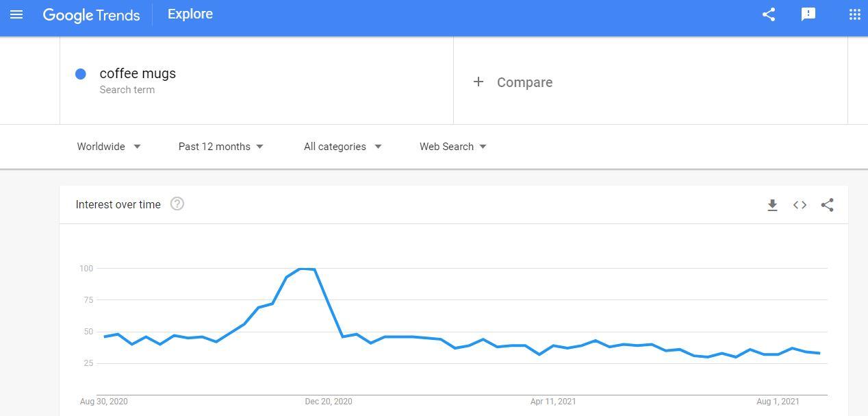Expand the Worldwide region dropdown

point(109,147)
